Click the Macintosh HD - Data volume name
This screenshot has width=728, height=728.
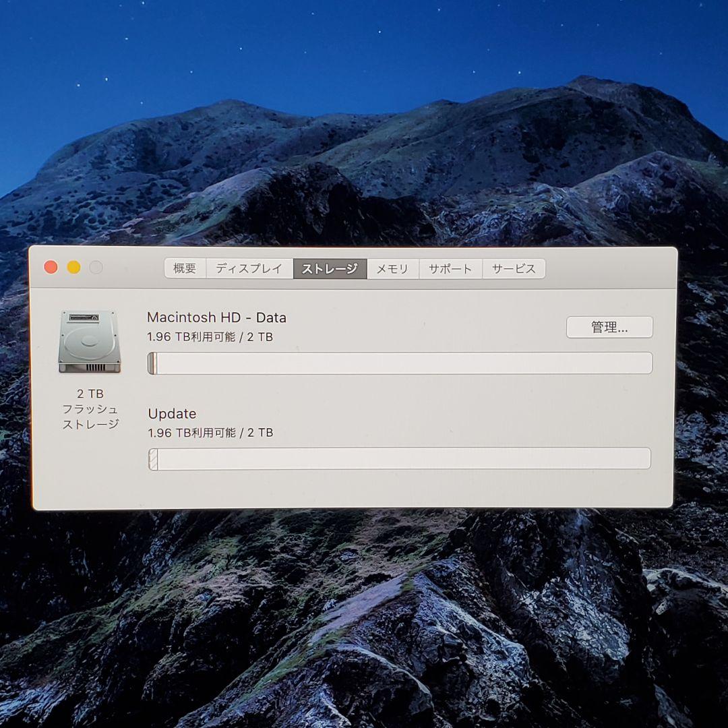[x=217, y=317]
